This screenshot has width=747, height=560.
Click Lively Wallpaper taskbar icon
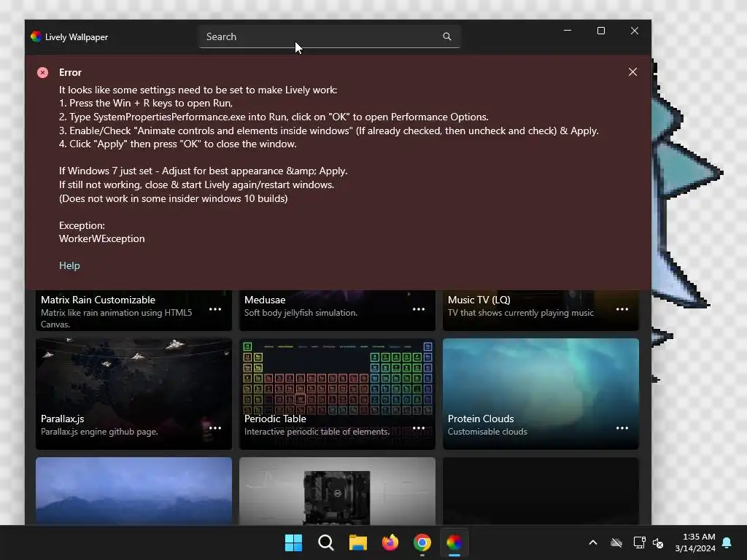pyautogui.click(x=454, y=542)
